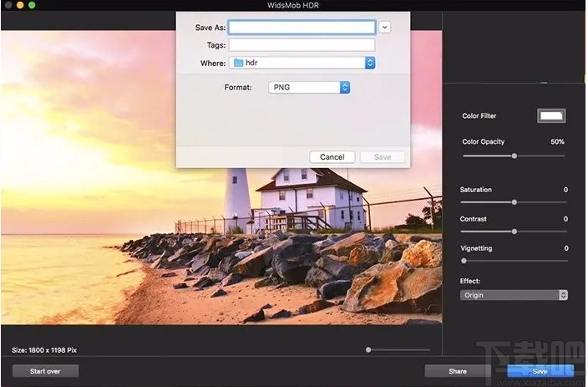Click the Tags input field
Screen dimensions: 588x387
pyautogui.click(x=302, y=45)
